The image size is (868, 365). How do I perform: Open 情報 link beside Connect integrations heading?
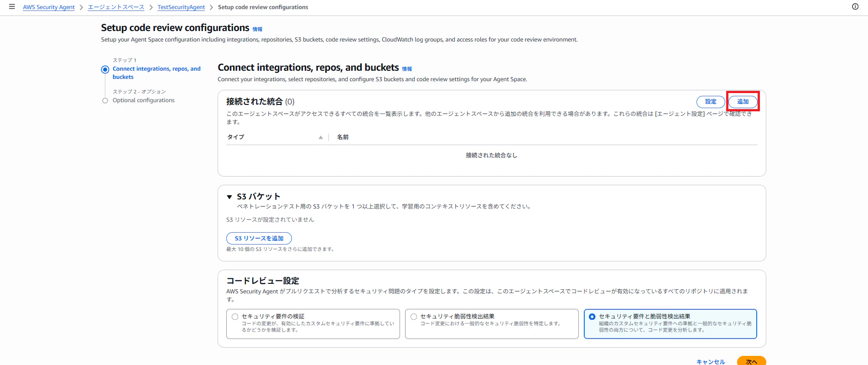407,69
